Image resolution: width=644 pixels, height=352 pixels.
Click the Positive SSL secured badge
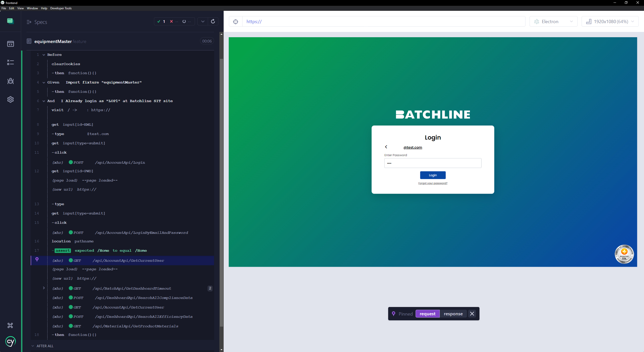point(624,254)
